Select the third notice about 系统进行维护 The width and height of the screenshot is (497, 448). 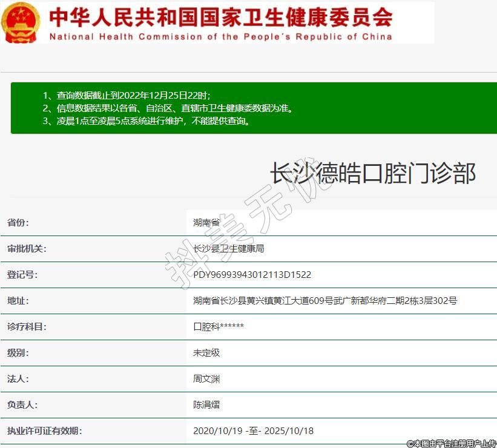tap(146, 120)
